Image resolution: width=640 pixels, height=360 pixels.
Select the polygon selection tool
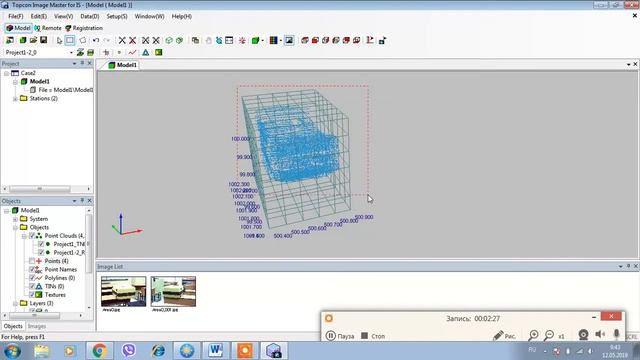[x=82, y=40]
